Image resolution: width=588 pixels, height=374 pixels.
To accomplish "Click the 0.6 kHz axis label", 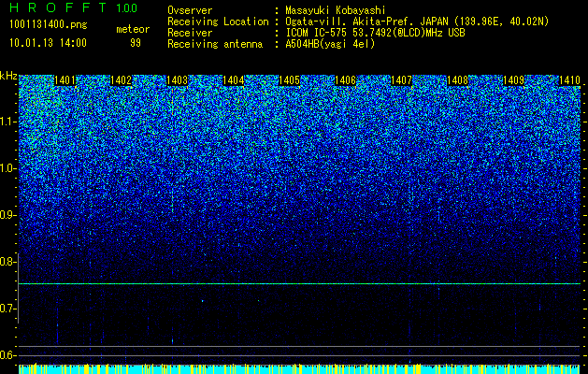I will (7, 355).
